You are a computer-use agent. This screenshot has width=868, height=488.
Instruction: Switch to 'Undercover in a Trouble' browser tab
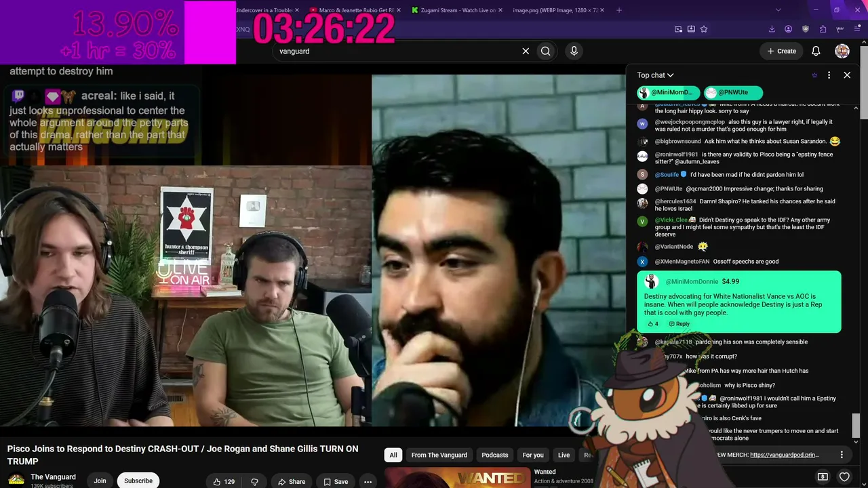tap(267, 10)
